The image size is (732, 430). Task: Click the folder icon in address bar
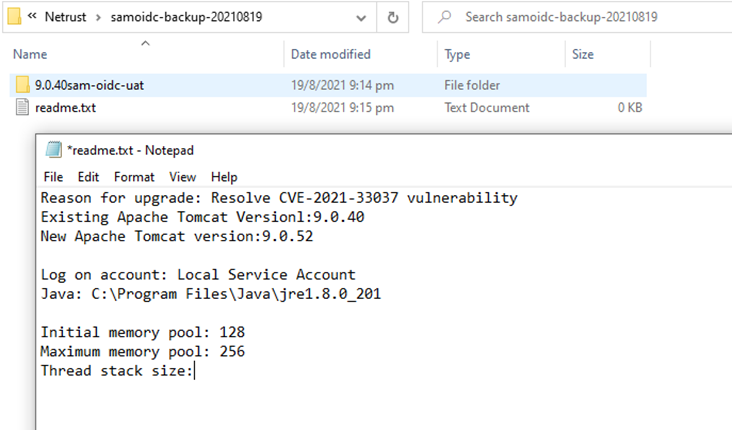point(14,17)
